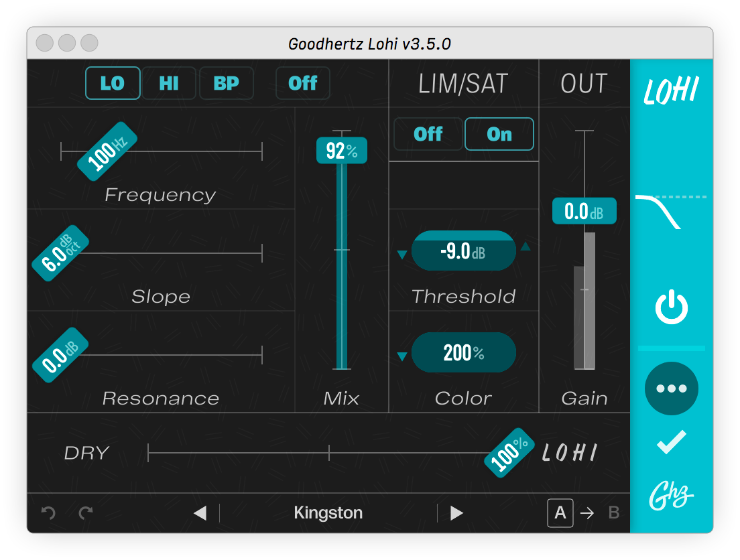Click the Ghz Goodhertz logo
The height and width of the screenshot is (560, 740).
(671, 496)
